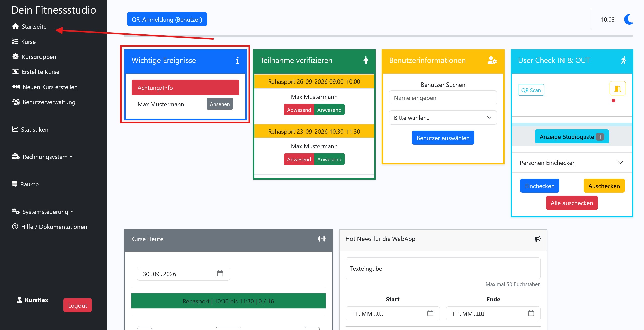The height and width of the screenshot is (330, 644).
Task: Click the Alle auschecken button
Action: click(572, 203)
